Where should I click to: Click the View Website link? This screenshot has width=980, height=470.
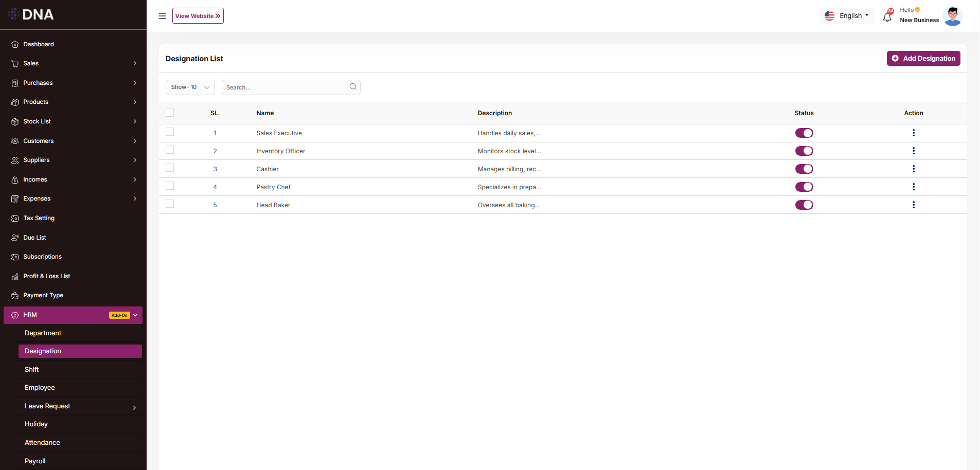coord(198,16)
